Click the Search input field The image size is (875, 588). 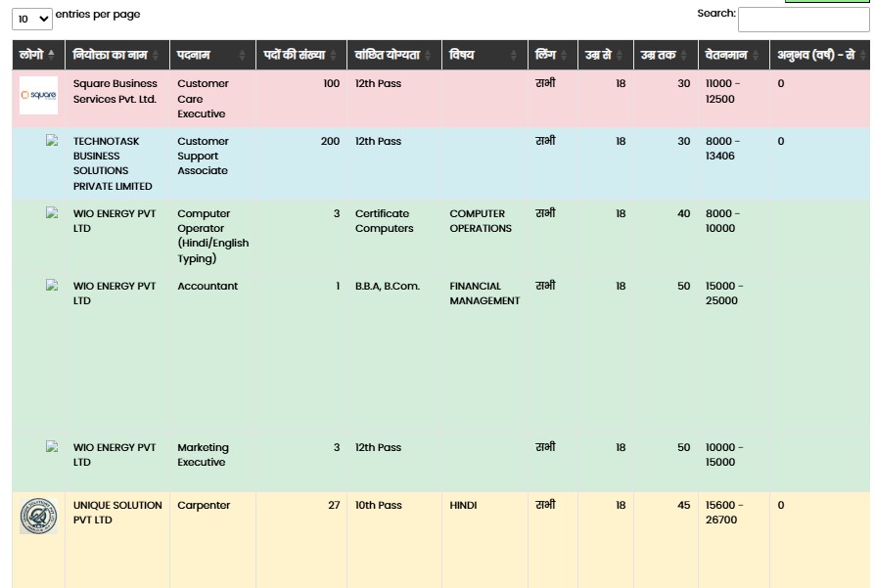[804, 20]
